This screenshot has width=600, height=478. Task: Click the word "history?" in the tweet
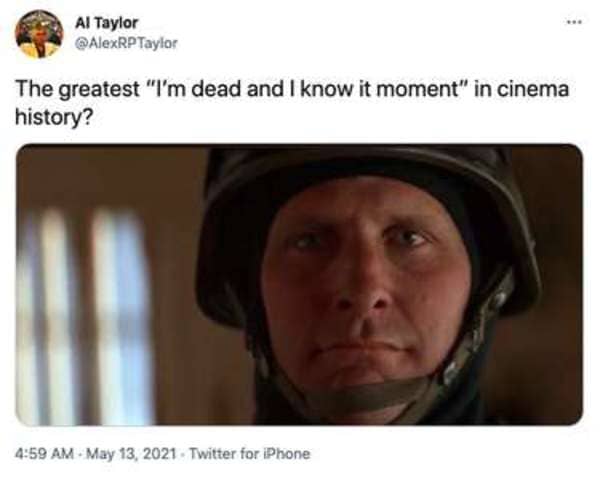54,117
